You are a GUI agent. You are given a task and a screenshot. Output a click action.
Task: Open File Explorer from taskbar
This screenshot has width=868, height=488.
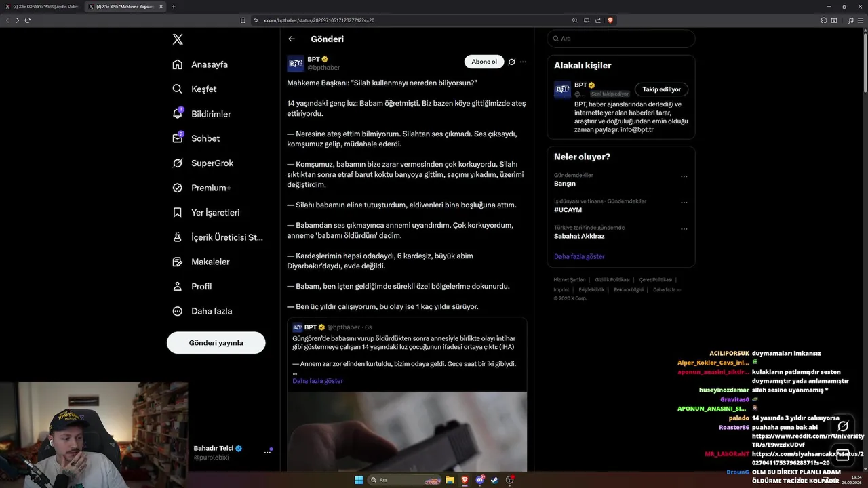coord(449,480)
